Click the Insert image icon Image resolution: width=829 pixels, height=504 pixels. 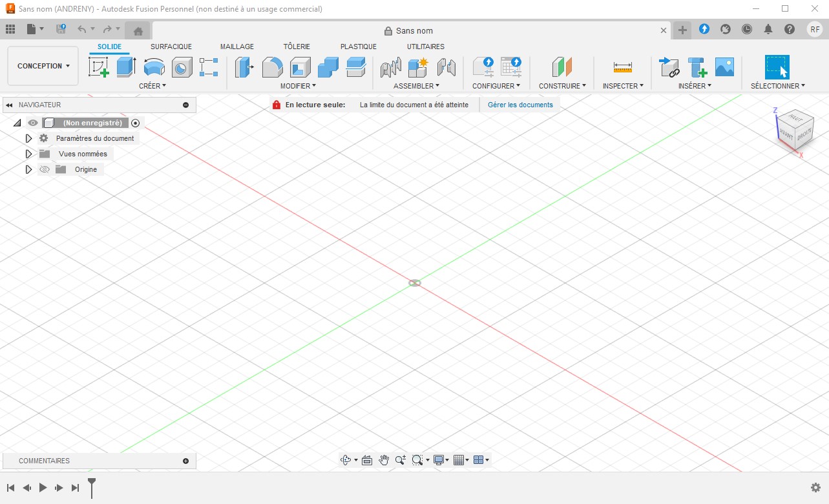click(x=724, y=67)
